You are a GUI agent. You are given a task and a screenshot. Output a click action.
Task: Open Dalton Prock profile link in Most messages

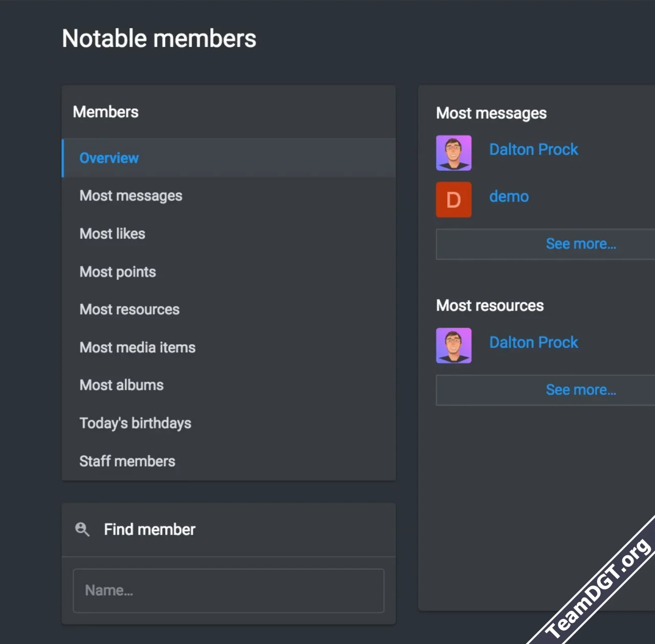(533, 149)
